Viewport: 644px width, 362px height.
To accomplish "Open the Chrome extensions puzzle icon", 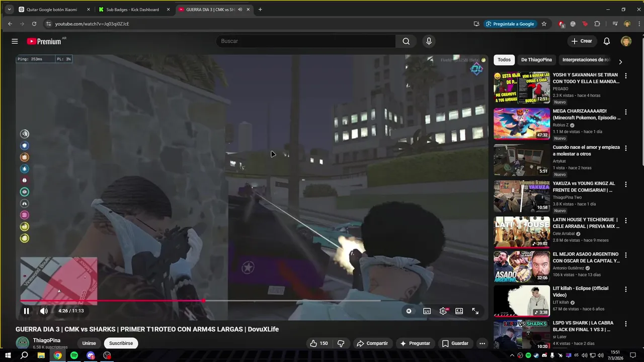I will coord(597,24).
